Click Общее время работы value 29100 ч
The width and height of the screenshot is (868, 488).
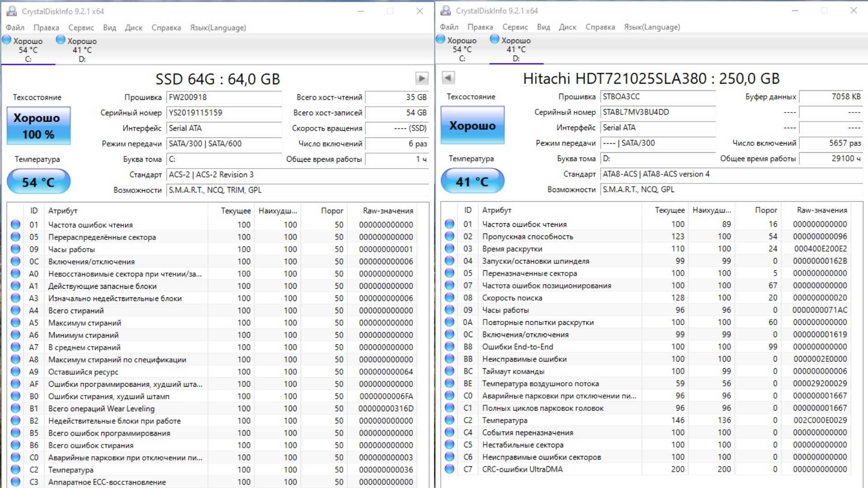pos(831,159)
